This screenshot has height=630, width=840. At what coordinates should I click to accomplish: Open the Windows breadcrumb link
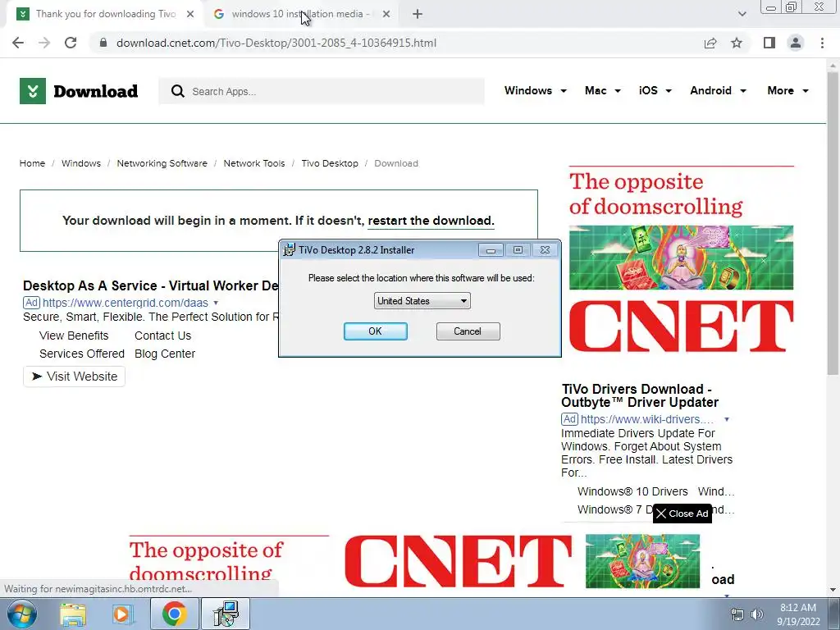click(x=81, y=163)
